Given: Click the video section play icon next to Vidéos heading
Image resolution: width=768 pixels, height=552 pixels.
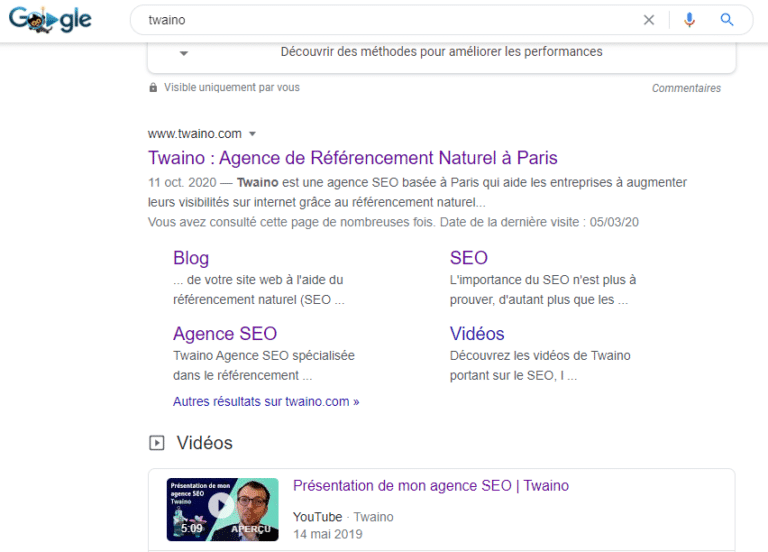Looking at the screenshot, I should [x=157, y=443].
